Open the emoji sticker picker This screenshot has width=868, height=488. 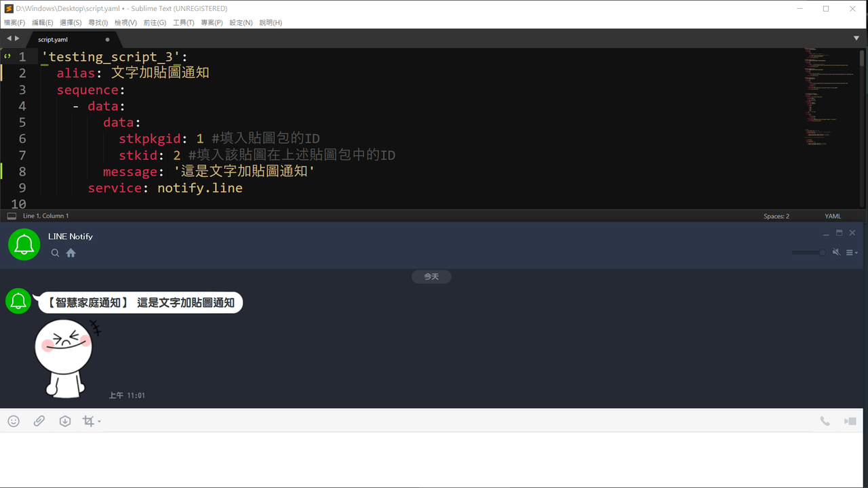(x=14, y=421)
